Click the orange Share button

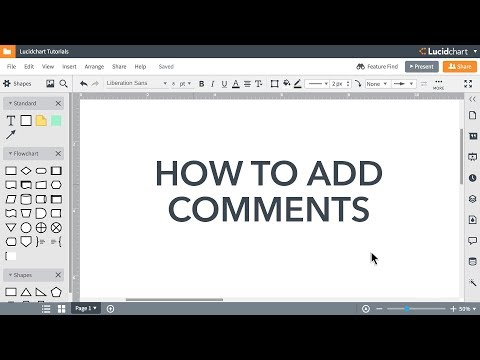(x=460, y=67)
